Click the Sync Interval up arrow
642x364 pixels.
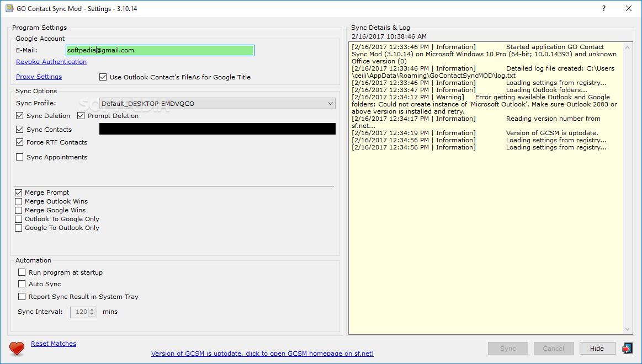92,309
